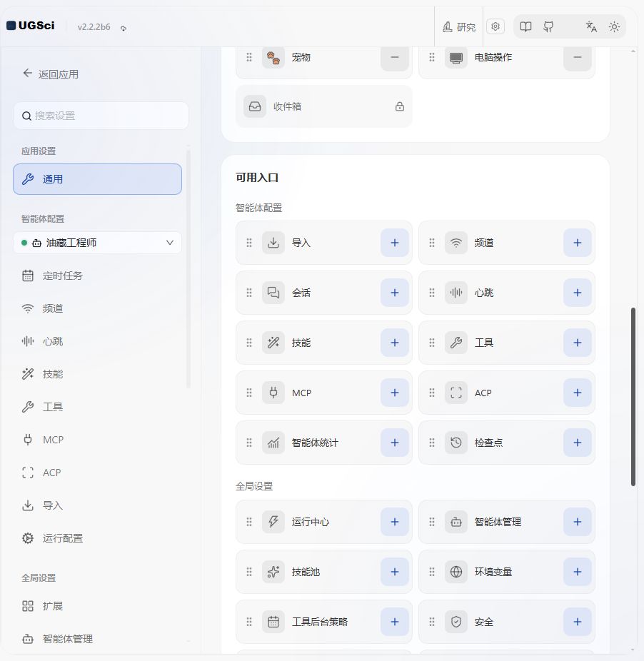Add the 检查点 entry with plus button
This screenshot has width=644, height=661.
tap(578, 443)
